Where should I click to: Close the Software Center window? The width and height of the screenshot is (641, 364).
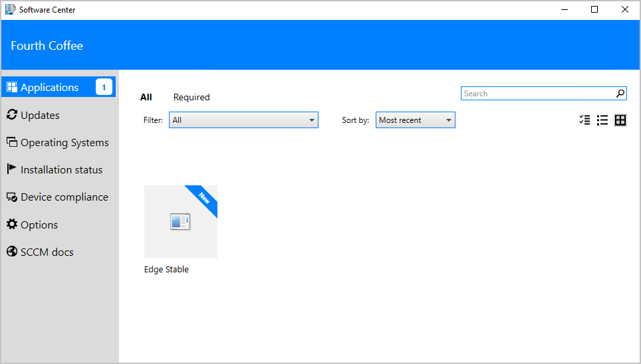point(624,10)
